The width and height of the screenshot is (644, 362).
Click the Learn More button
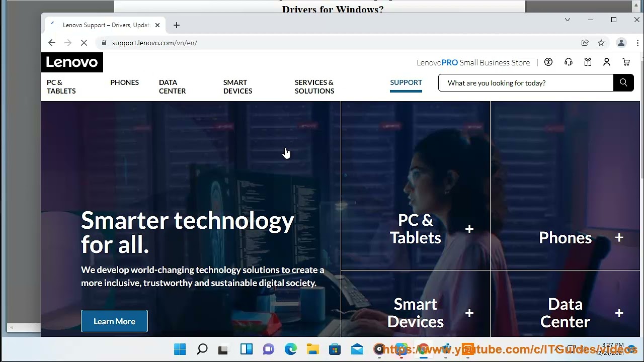114,321
